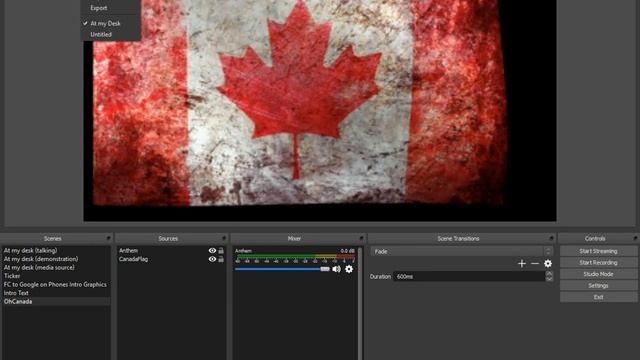Click the Anthem volume slider handle
Viewport: 640px width, 360px height.
[x=325, y=269]
